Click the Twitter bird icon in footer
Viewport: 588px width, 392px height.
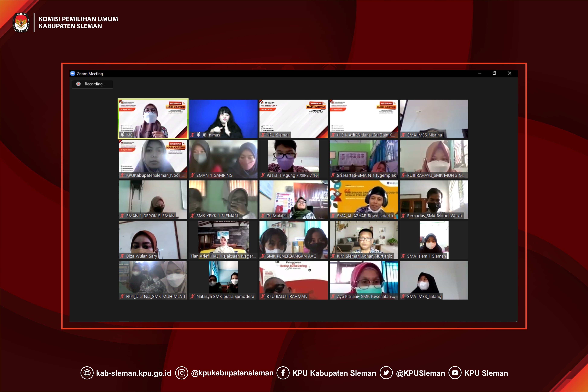point(386,373)
